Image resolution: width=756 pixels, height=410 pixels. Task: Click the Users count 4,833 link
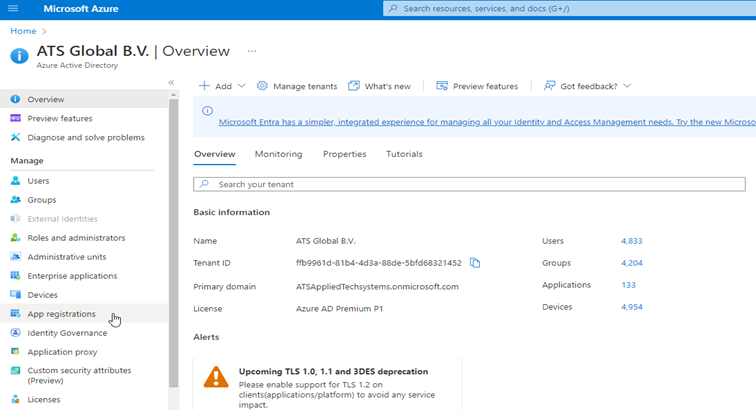coord(631,241)
